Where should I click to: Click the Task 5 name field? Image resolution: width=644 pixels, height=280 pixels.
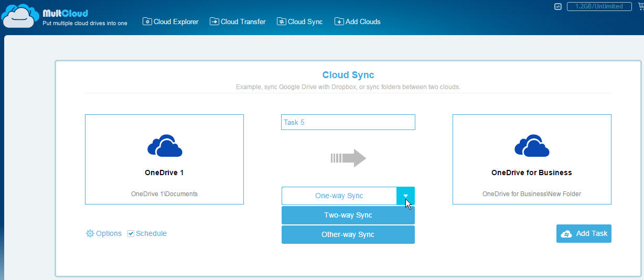348,122
